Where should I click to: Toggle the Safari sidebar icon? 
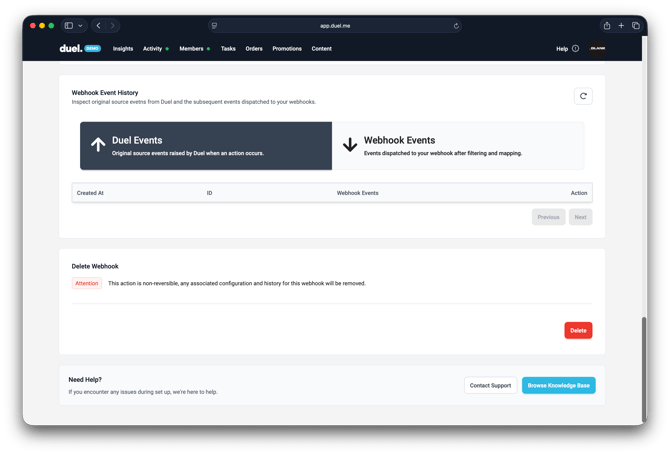(x=69, y=26)
